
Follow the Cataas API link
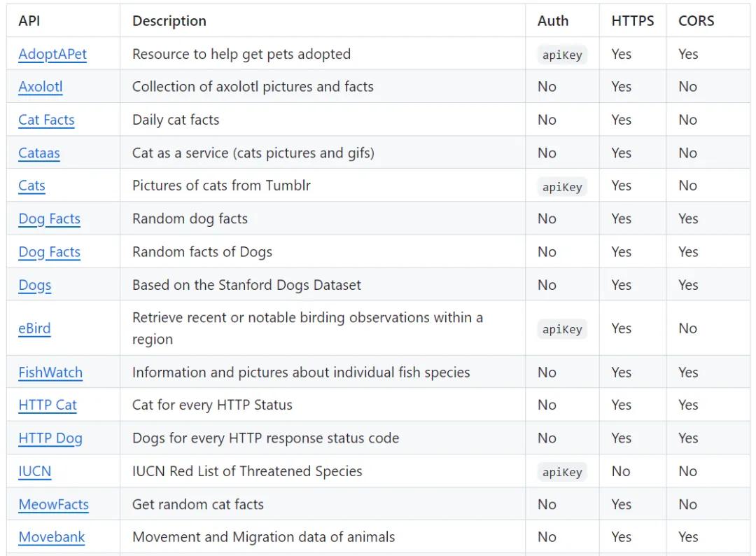coord(39,153)
